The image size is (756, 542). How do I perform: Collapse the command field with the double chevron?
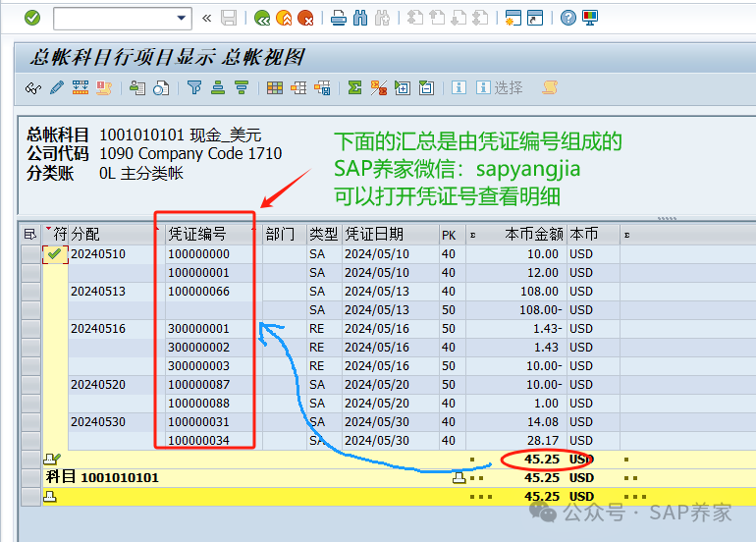[x=207, y=19]
